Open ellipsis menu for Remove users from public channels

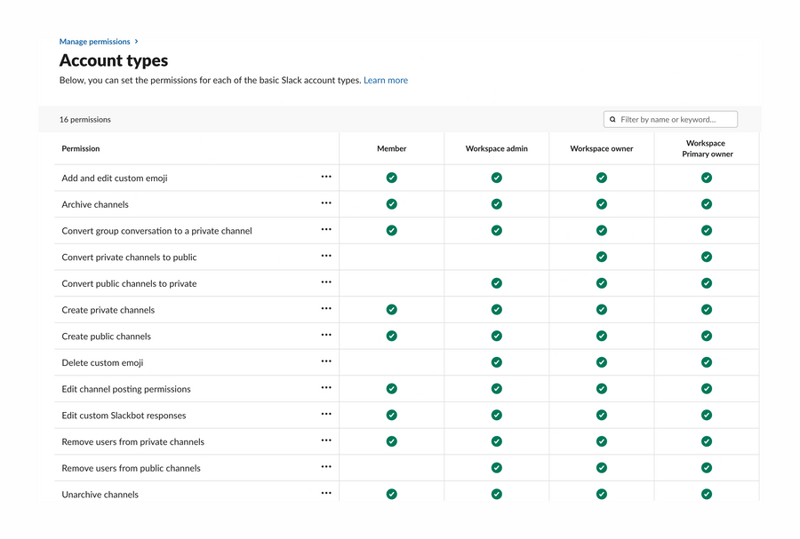[326, 467]
